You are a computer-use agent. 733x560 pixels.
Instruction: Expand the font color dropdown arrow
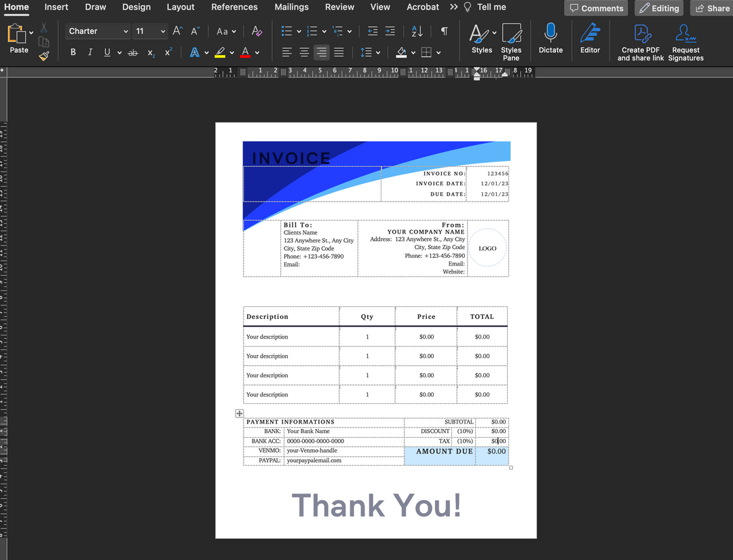pos(257,52)
